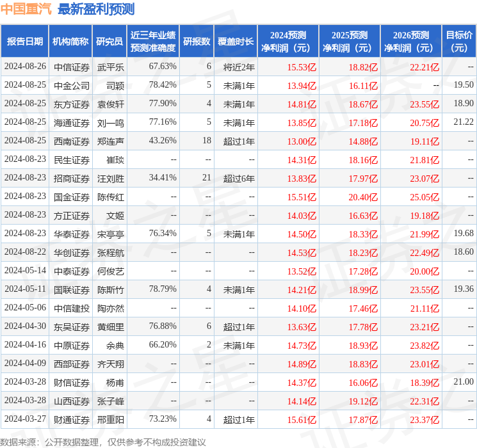The image size is (477, 448).
Task: Click the 2024 forecast 15.53亿
Action: pos(302,67)
